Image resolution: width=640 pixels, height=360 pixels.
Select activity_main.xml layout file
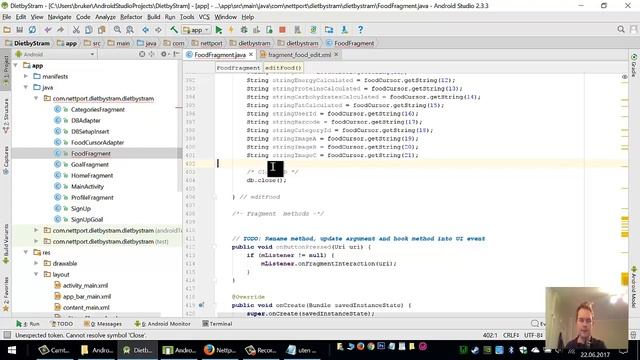(85, 286)
